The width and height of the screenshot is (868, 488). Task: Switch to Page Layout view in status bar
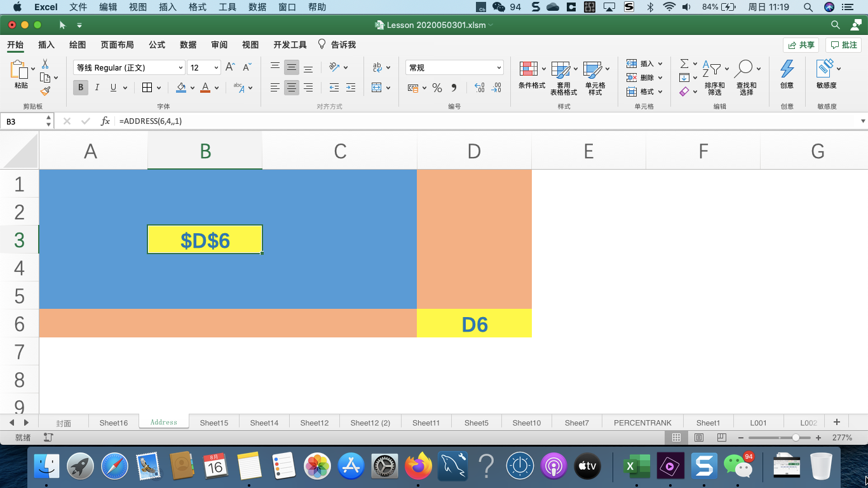coord(699,438)
